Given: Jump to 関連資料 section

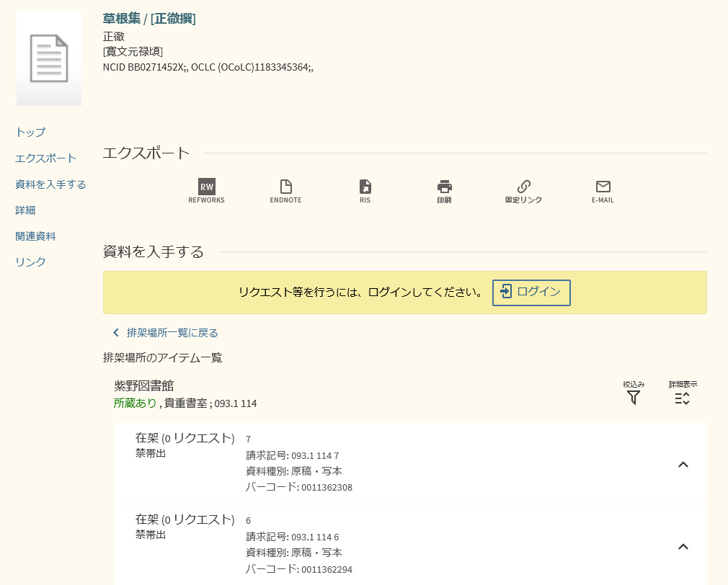Looking at the screenshot, I should coord(35,236).
